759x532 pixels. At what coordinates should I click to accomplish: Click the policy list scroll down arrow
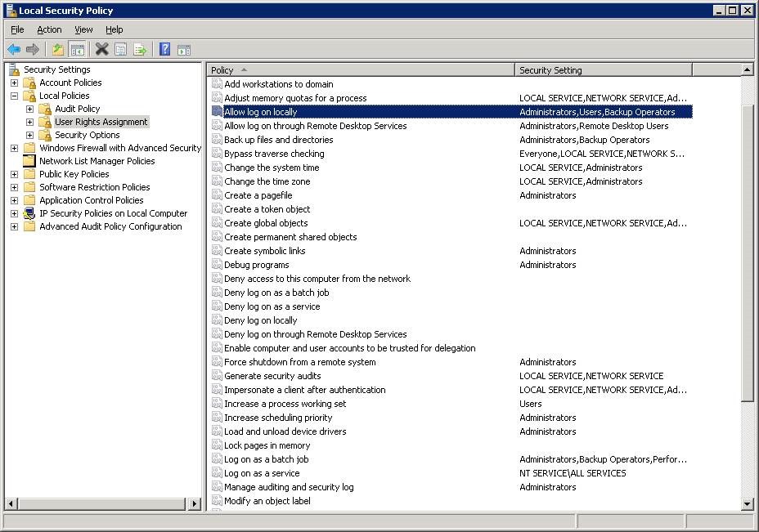(x=747, y=504)
